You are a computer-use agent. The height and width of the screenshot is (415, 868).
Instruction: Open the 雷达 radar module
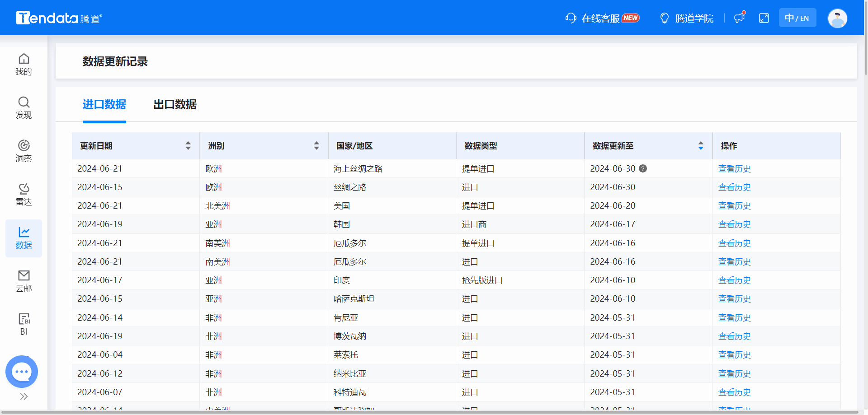coord(24,193)
